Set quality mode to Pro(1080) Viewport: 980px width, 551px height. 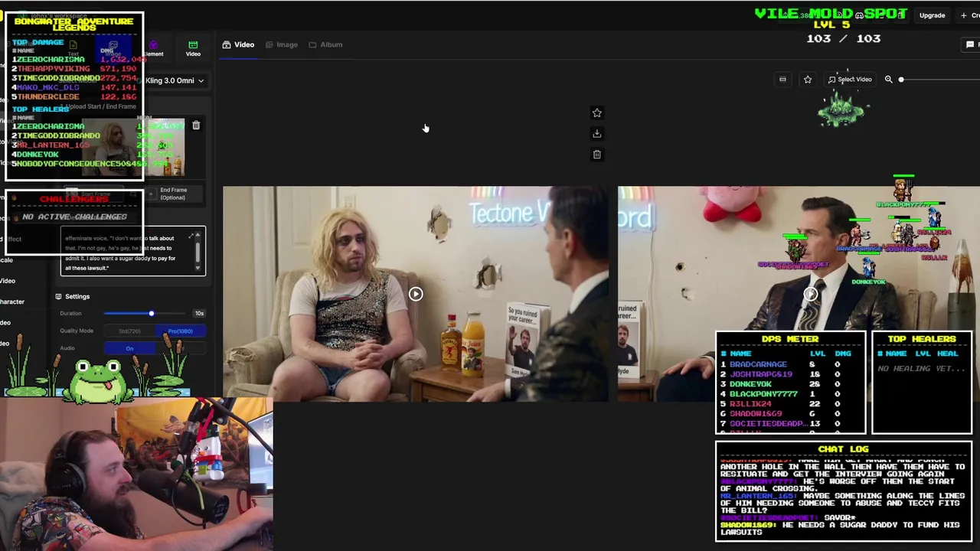[181, 331]
